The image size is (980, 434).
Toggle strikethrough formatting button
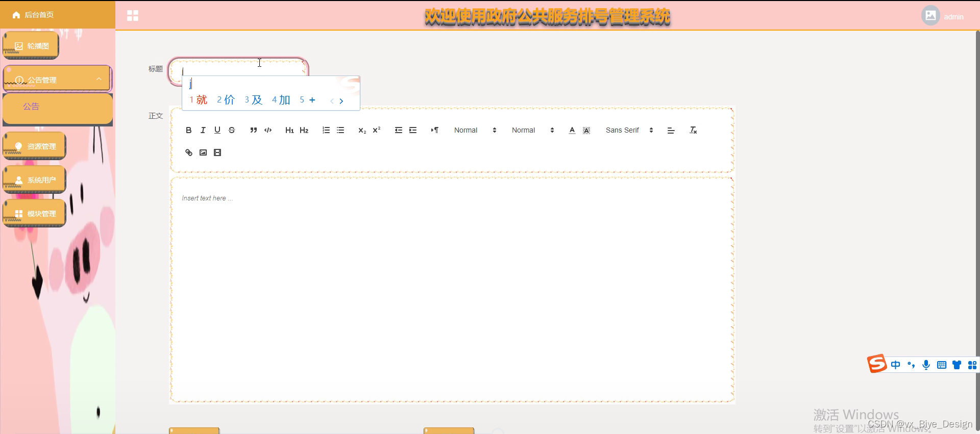click(232, 130)
